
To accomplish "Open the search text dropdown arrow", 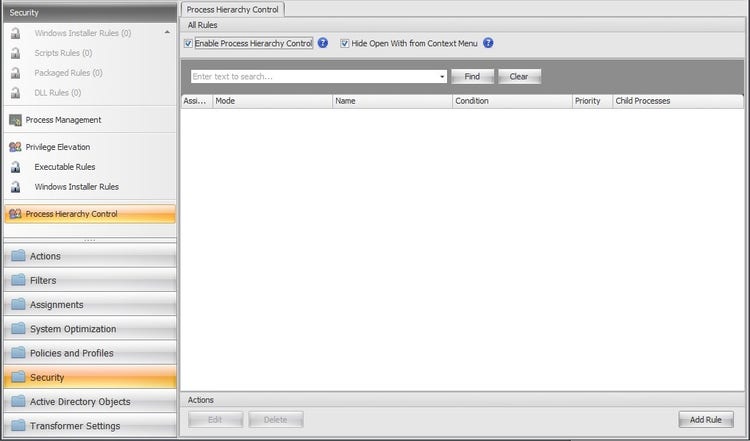I will pyautogui.click(x=442, y=77).
